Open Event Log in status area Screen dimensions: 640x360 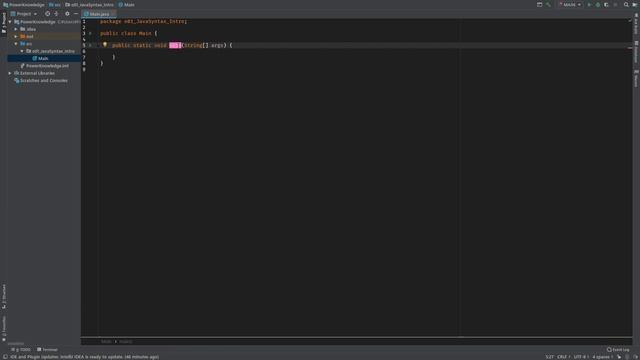(x=618, y=349)
